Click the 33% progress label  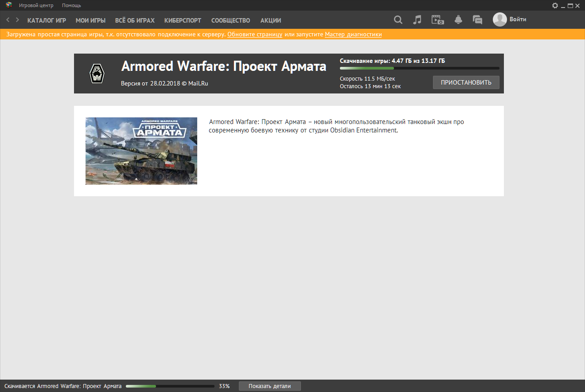(x=224, y=386)
